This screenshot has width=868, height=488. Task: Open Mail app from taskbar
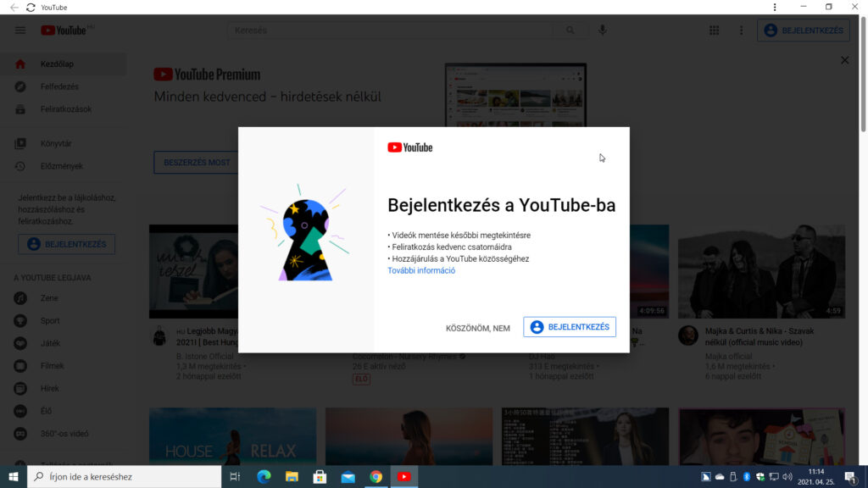[x=348, y=476]
